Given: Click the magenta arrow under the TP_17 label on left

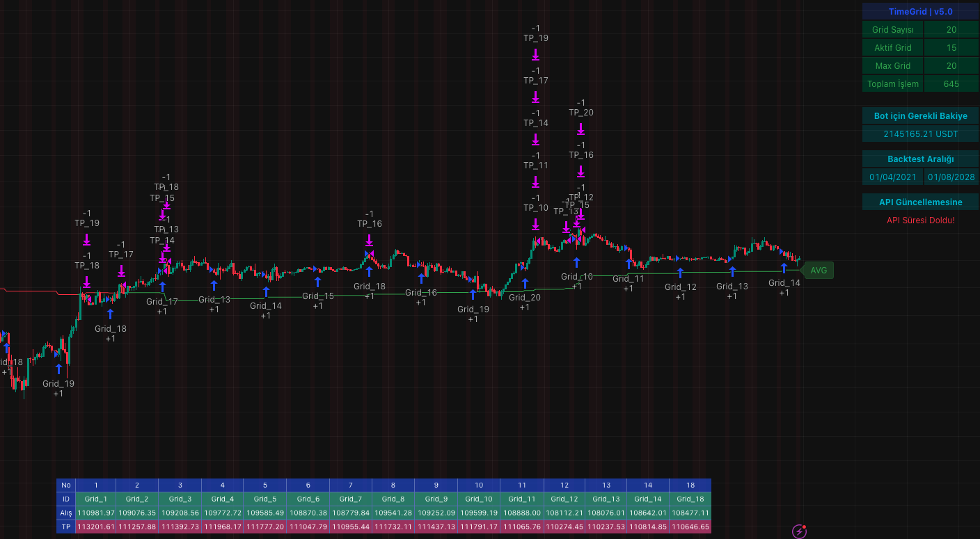Looking at the screenshot, I should [121, 271].
